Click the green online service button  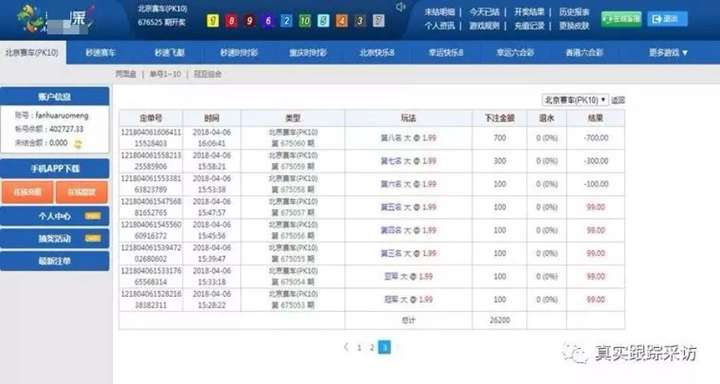pos(621,19)
